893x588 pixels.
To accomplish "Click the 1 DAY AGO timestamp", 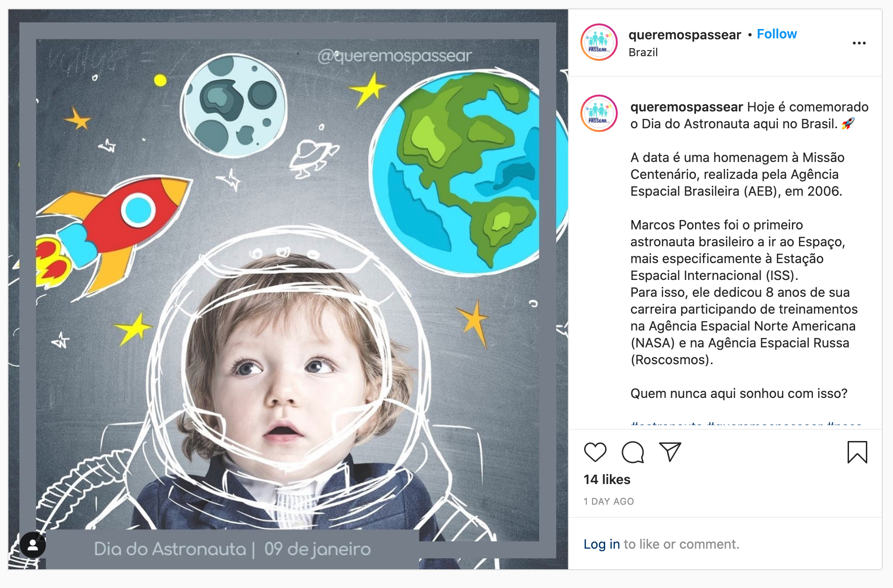I will [x=608, y=501].
